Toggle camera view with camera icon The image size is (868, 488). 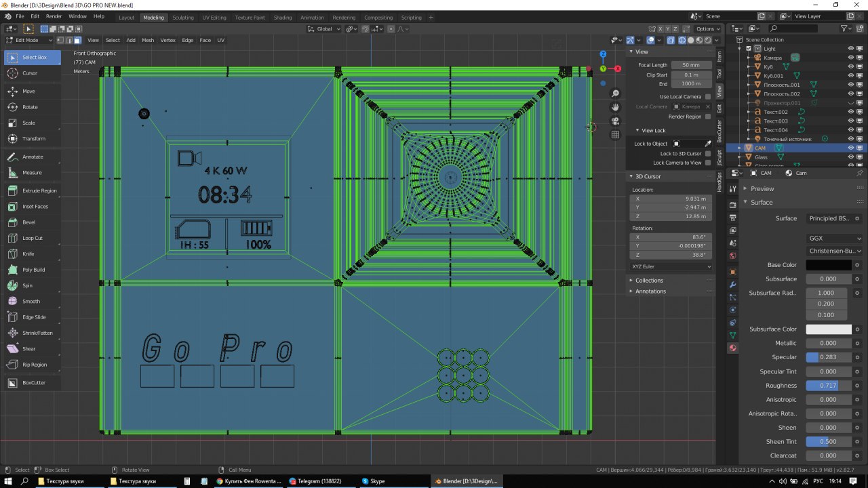pos(615,121)
